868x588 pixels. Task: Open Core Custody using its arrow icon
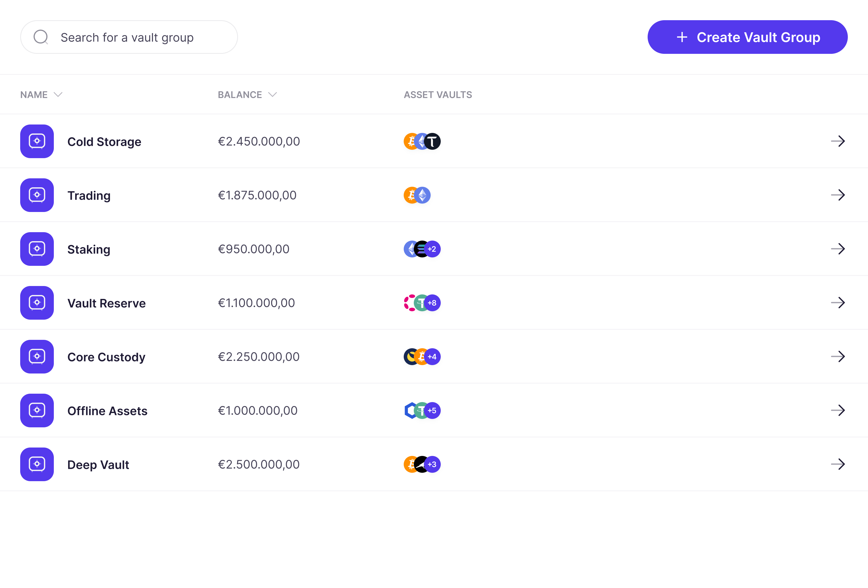838,356
